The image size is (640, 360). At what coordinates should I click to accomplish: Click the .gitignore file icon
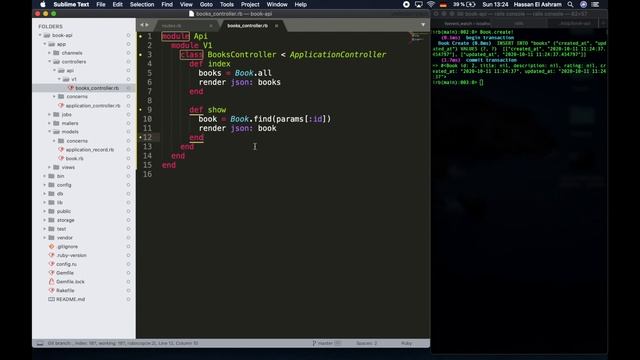(51, 246)
